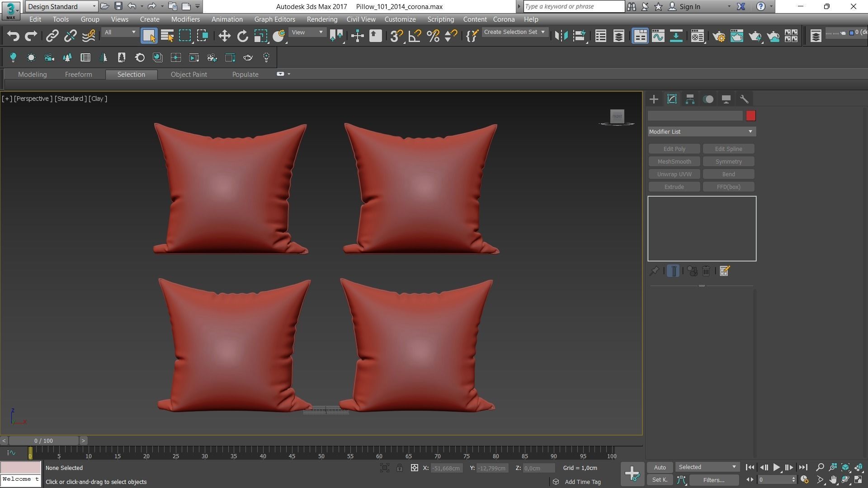Viewport: 868px width, 488px height.
Task: Choose Rectangular Selection Region tool
Action: pos(185,36)
